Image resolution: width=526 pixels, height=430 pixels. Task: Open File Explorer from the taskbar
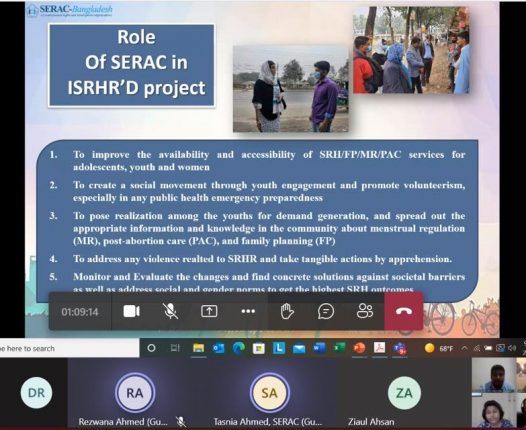[198, 348]
